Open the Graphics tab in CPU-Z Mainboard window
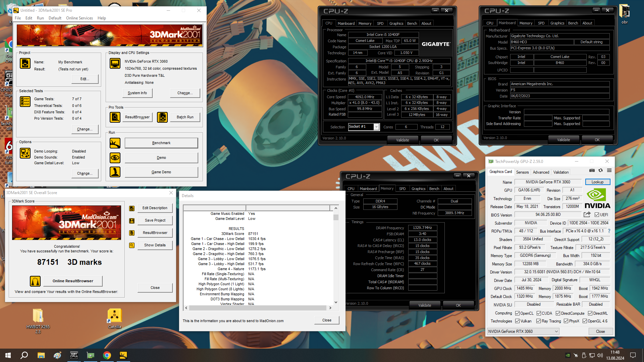 tap(557, 23)
